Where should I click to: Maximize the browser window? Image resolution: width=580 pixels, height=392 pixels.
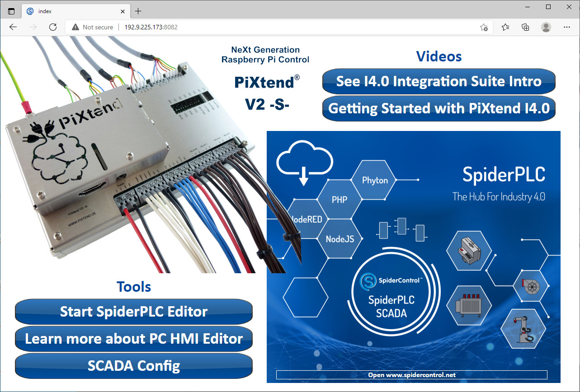point(548,7)
